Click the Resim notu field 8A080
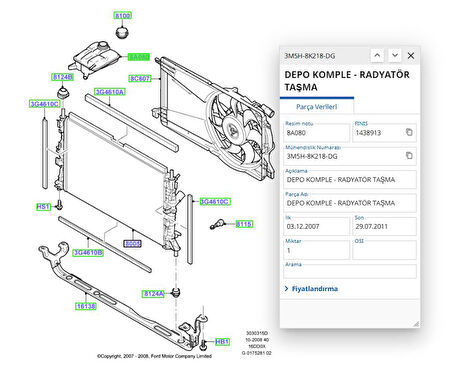 [317, 133]
